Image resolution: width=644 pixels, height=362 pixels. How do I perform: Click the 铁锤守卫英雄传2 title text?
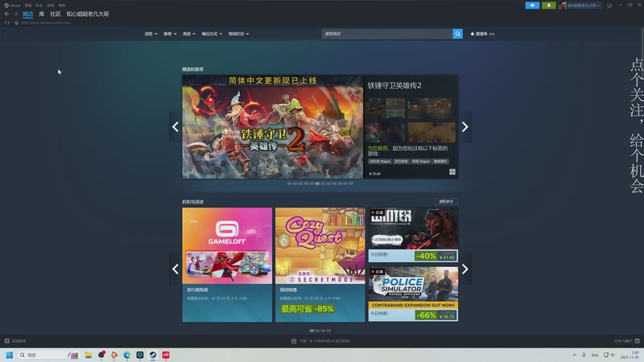394,85
